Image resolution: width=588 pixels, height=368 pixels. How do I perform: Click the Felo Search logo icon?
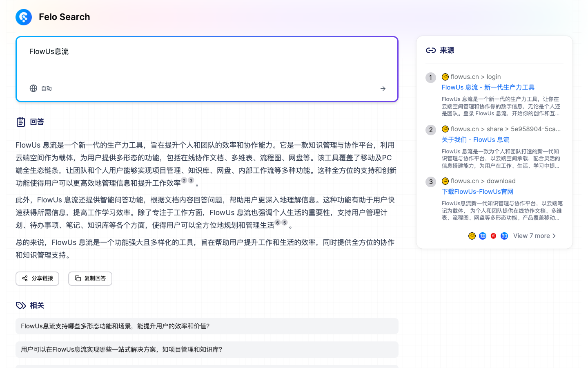23,17
